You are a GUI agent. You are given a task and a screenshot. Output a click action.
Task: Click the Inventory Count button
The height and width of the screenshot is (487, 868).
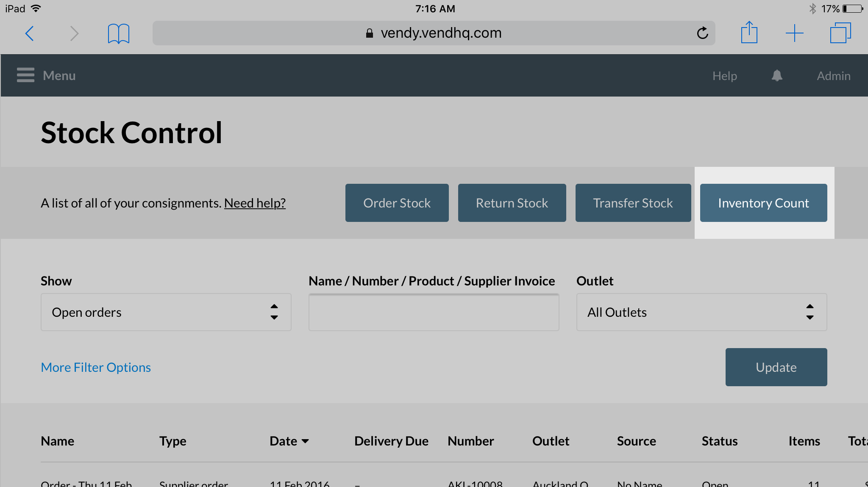[x=763, y=203]
